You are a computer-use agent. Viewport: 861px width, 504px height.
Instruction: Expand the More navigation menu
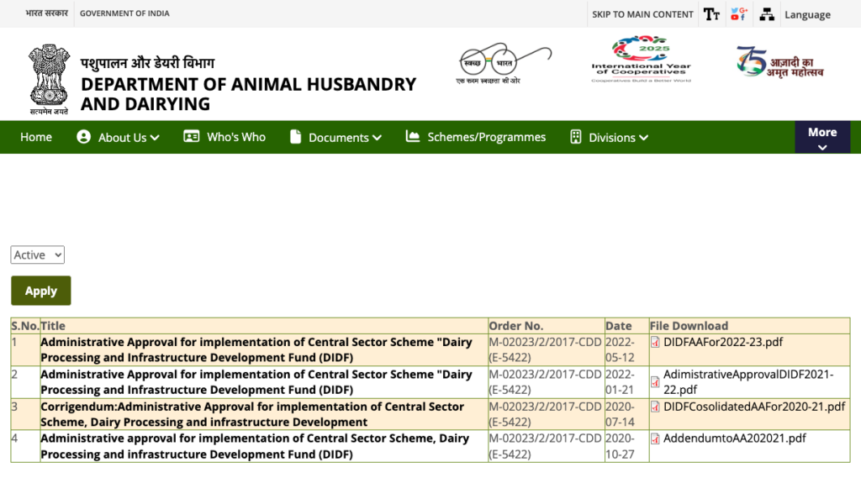point(822,137)
